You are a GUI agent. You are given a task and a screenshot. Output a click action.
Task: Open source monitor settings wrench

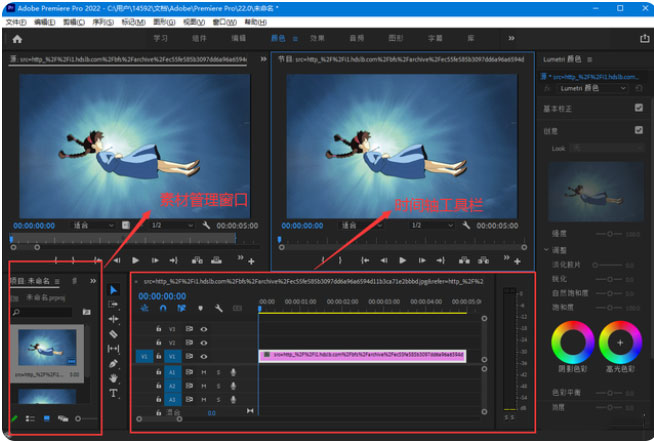pyautogui.click(x=206, y=225)
